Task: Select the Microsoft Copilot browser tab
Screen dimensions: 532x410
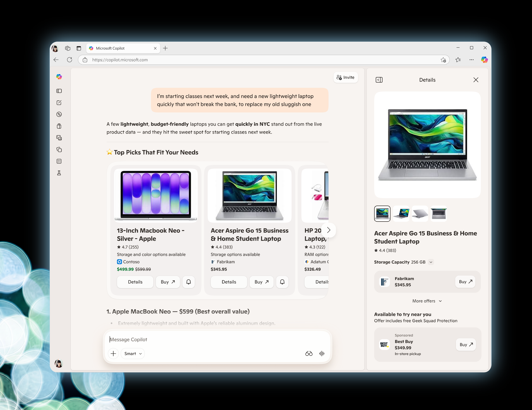Action: (123, 48)
